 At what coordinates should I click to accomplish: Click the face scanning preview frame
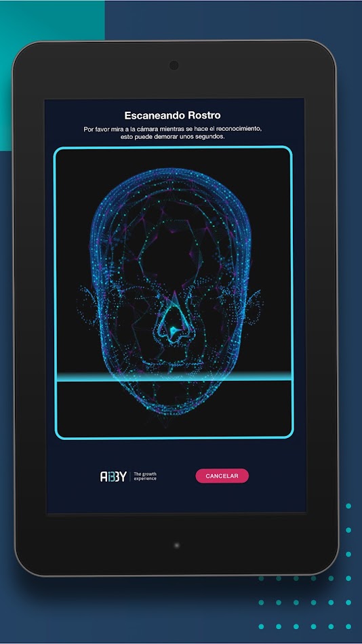(174, 292)
